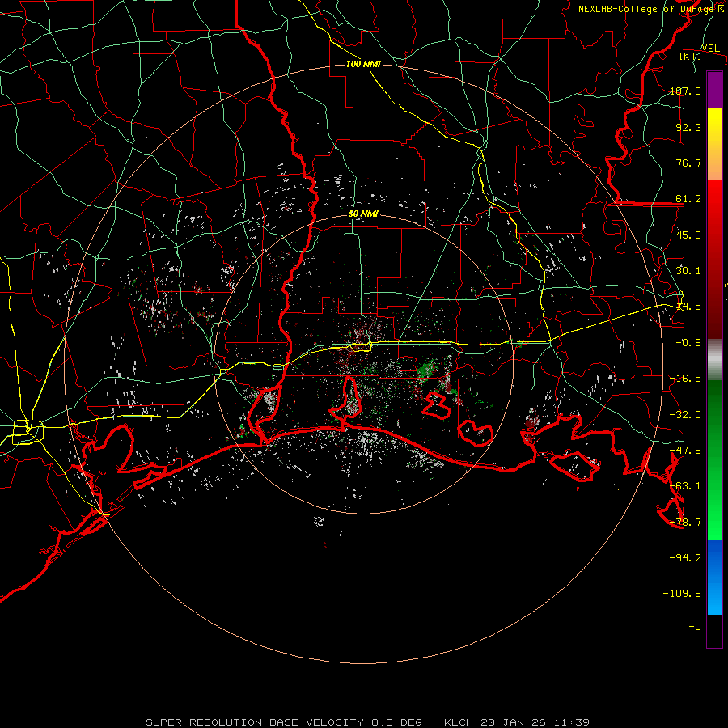Click the 100 NMI range ring label
The height and width of the screenshot is (728, 728).
tap(363, 64)
